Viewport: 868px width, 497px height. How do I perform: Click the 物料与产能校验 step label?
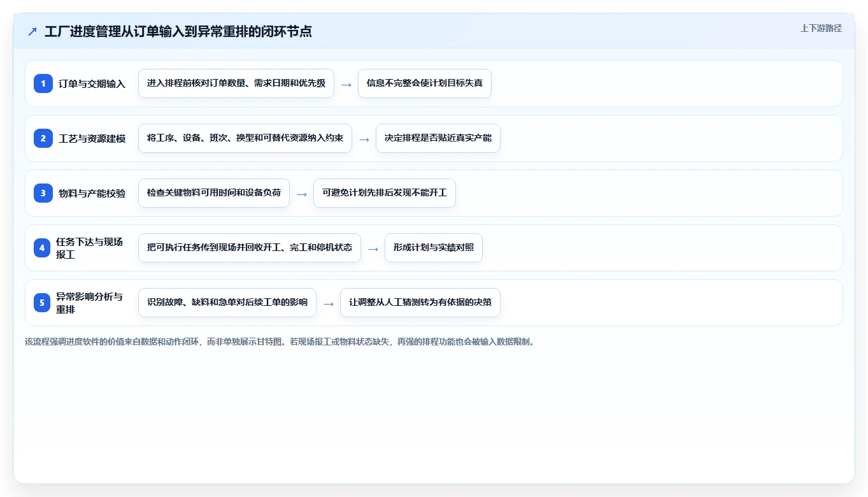tap(92, 193)
